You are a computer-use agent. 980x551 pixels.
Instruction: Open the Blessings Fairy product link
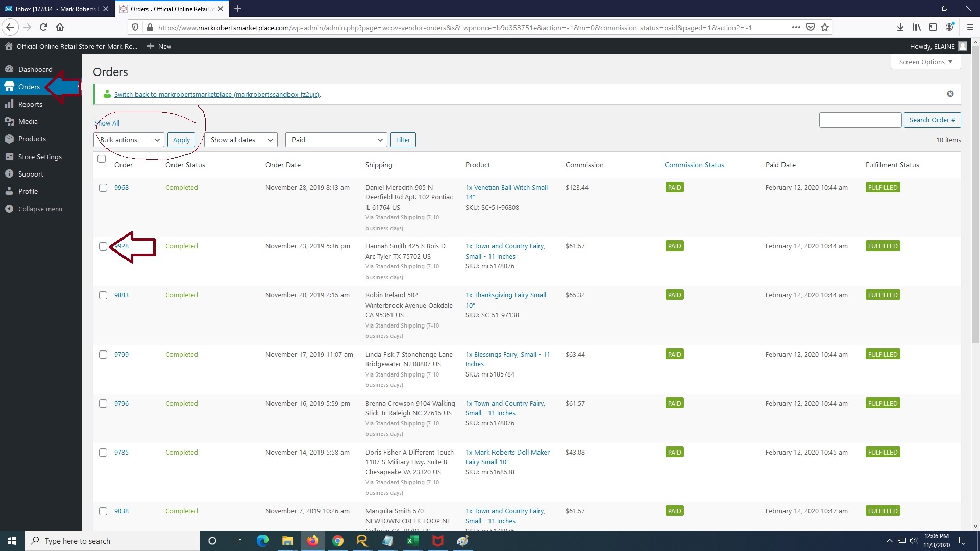507,359
